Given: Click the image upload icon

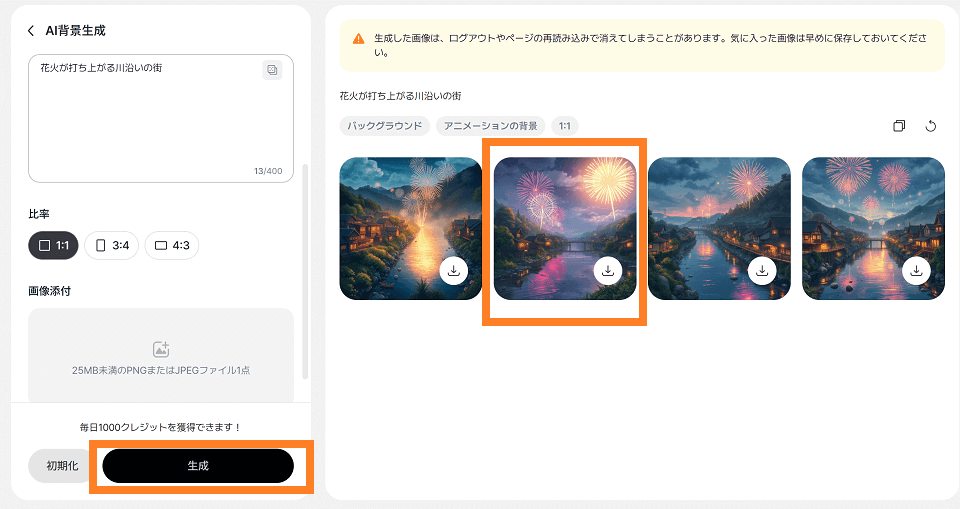Looking at the screenshot, I should (x=160, y=349).
